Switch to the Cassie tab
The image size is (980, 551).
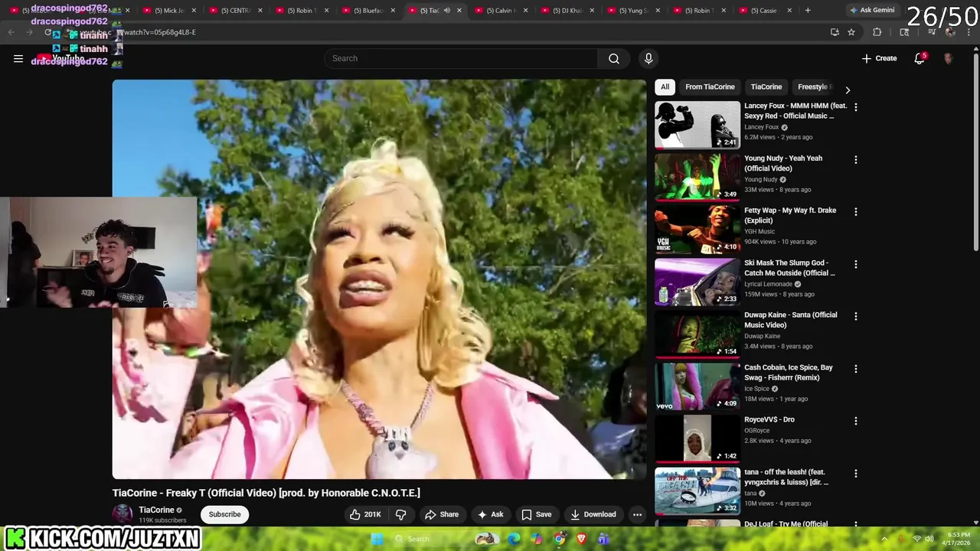[764, 10]
